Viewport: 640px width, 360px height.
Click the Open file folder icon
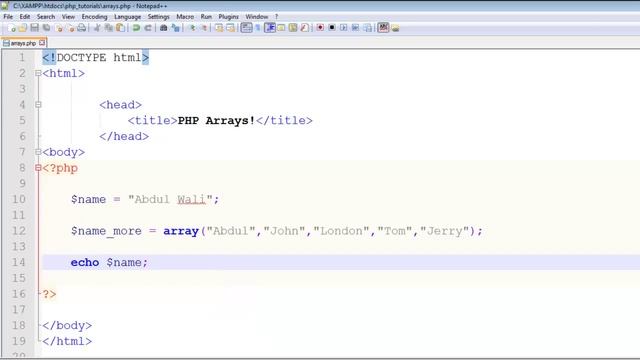[23, 28]
